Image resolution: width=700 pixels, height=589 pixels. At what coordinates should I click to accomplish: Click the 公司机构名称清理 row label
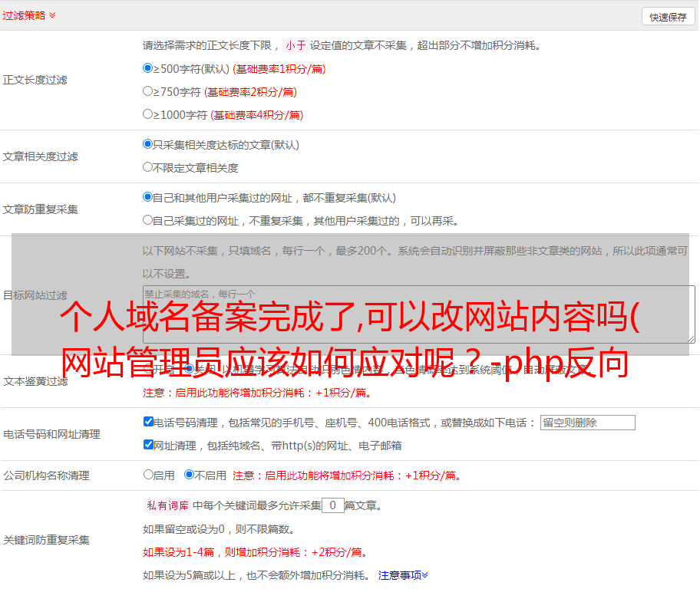[x=46, y=475]
